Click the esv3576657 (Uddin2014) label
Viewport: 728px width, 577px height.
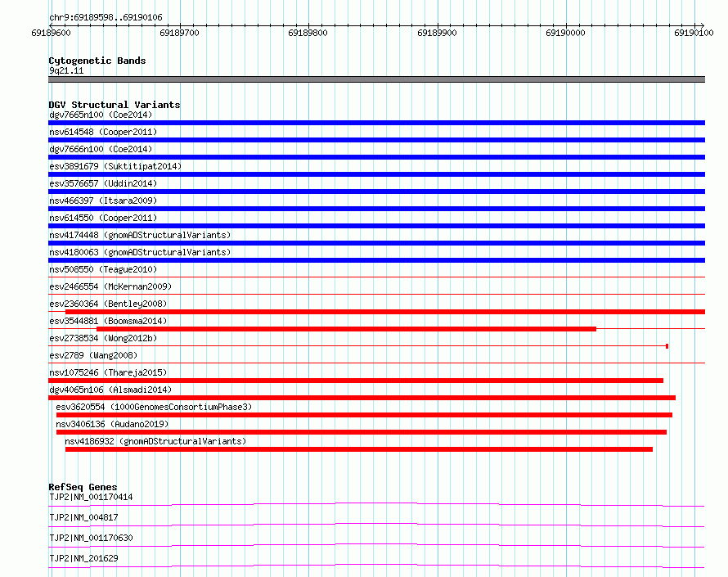[103, 183]
